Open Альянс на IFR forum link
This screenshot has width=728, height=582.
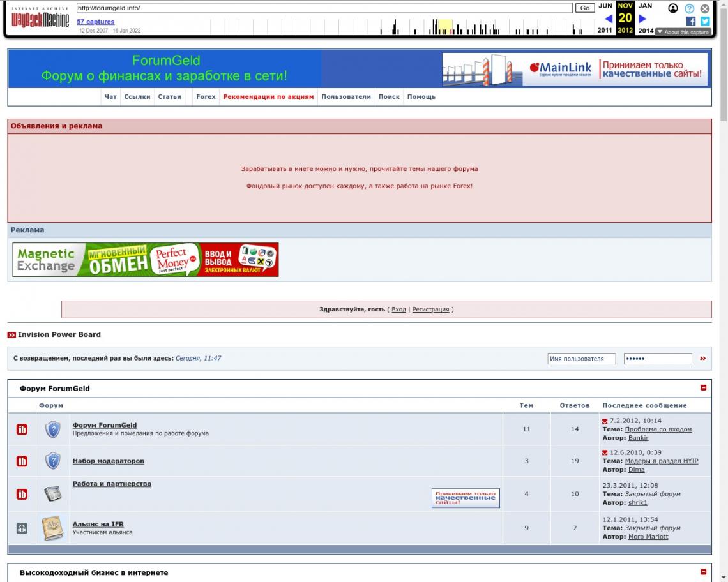(x=98, y=524)
